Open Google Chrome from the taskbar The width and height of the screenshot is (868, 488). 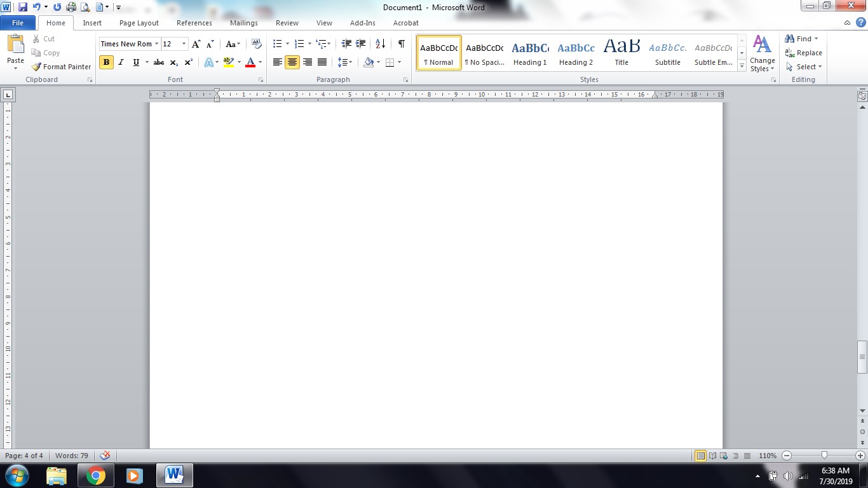pyautogui.click(x=96, y=475)
